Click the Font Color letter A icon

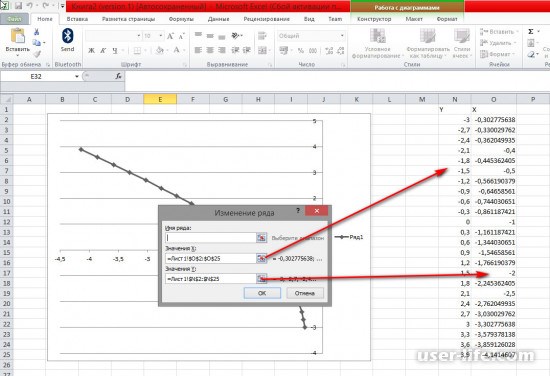[x=176, y=51]
